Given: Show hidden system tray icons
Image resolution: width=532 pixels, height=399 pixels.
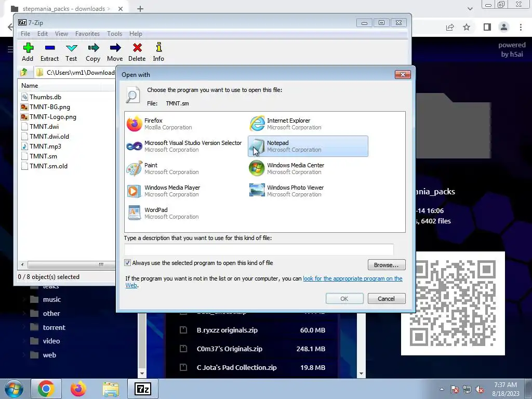Looking at the screenshot, I should click(442, 389).
